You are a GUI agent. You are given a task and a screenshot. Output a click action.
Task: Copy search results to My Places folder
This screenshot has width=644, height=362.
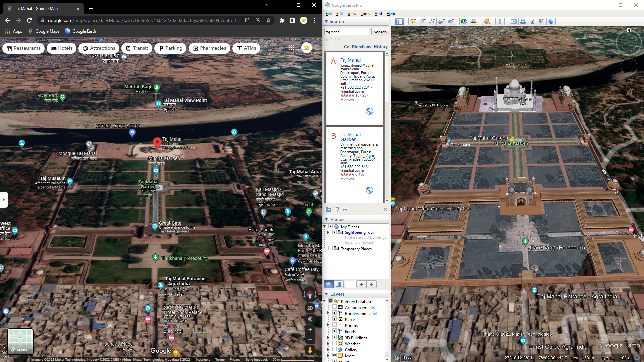point(328,209)
